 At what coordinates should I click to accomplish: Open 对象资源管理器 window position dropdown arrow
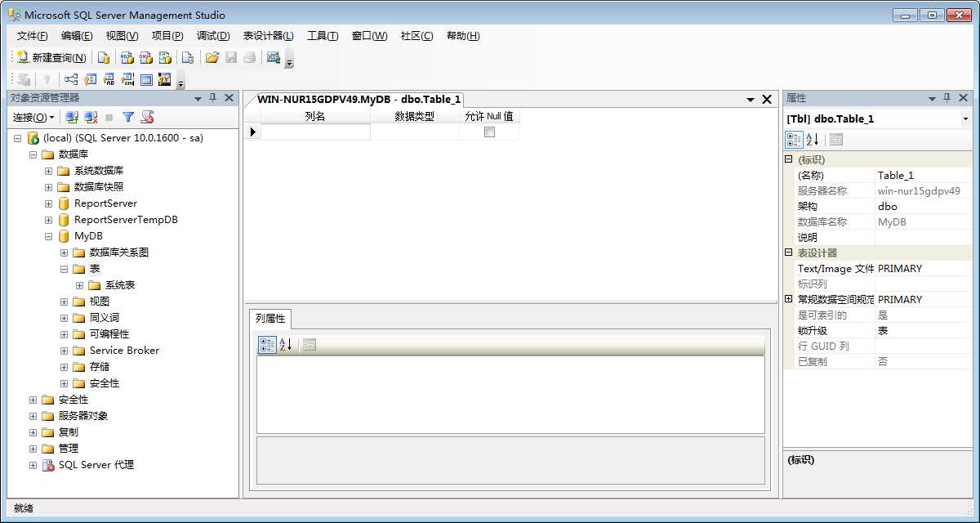(x=198, y=99)
